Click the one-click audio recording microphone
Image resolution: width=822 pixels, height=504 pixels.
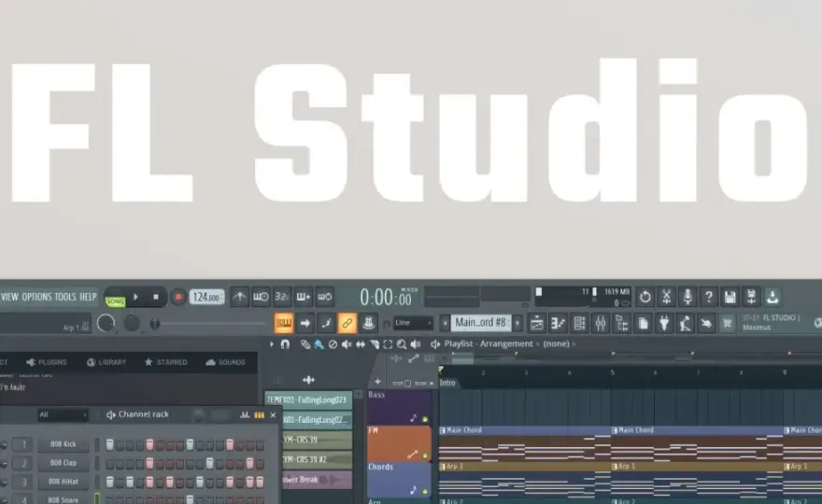687,297
